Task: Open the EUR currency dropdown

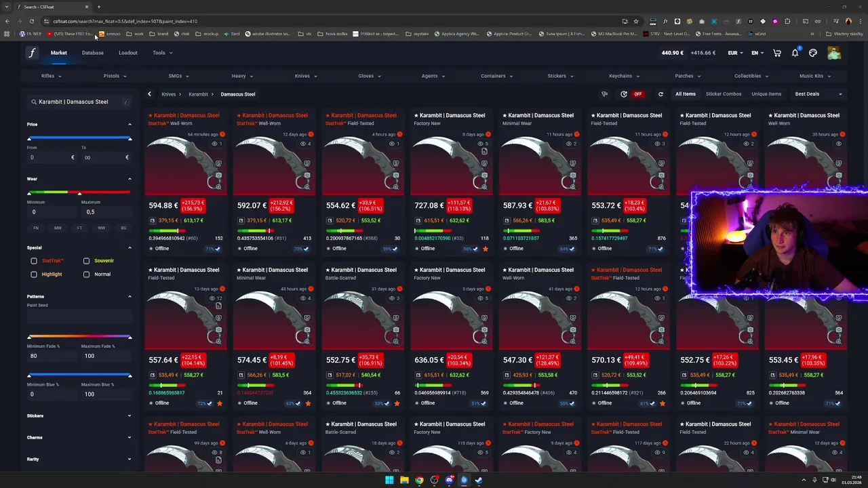Action: point(736,53)
